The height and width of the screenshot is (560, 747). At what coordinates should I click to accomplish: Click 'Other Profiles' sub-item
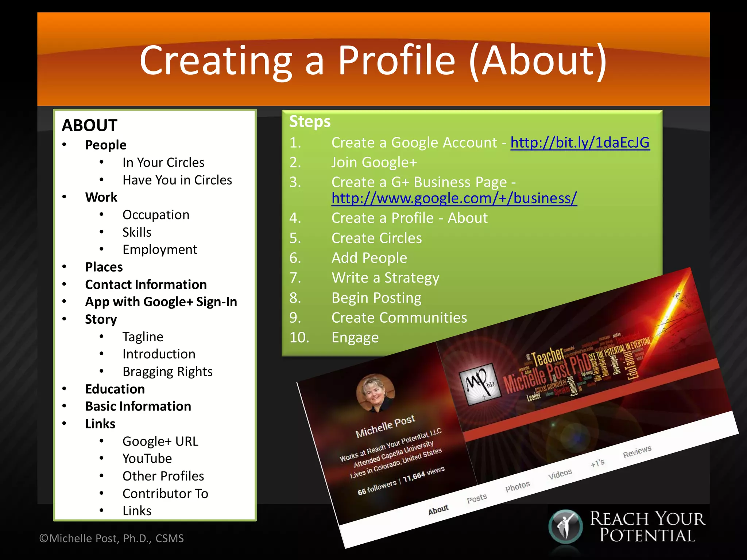(x=163, y=476)
